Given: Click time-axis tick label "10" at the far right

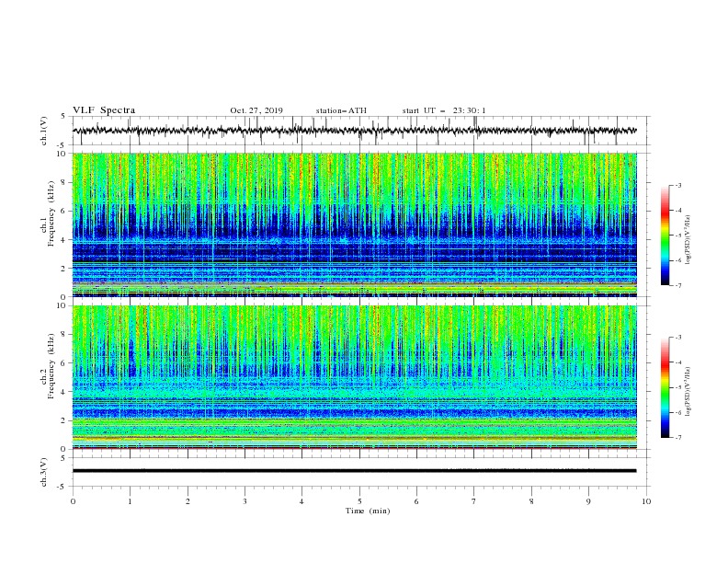Looking at the screenshot, I should click(646, 501).
